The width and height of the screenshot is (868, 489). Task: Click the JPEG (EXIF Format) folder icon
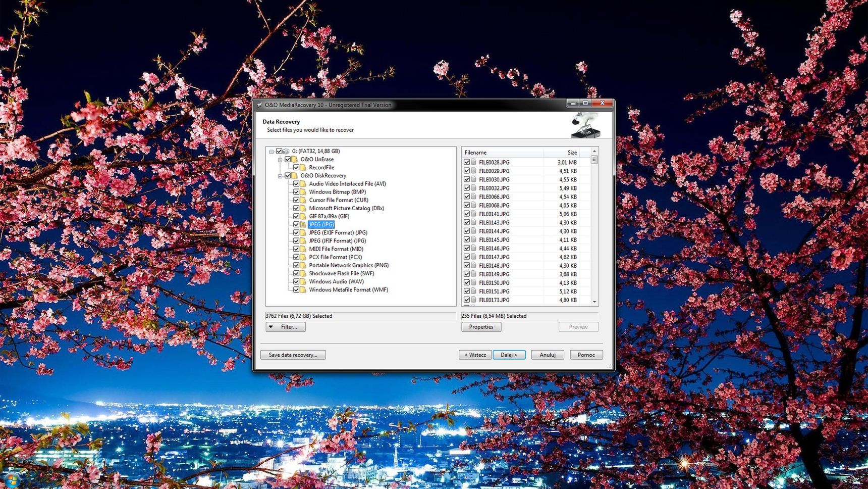[x=303, y=232]
